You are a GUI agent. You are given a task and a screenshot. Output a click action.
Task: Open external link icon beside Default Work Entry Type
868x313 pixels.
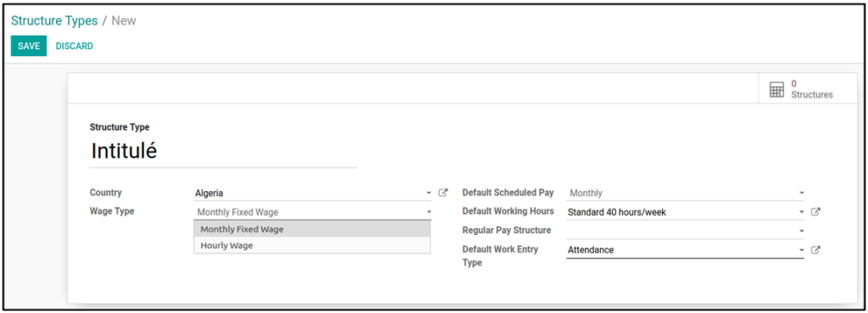815,250
